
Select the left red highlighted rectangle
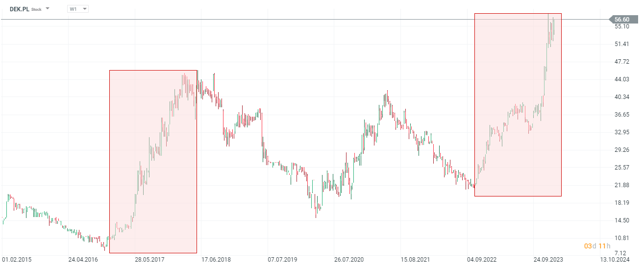(153, 162)
